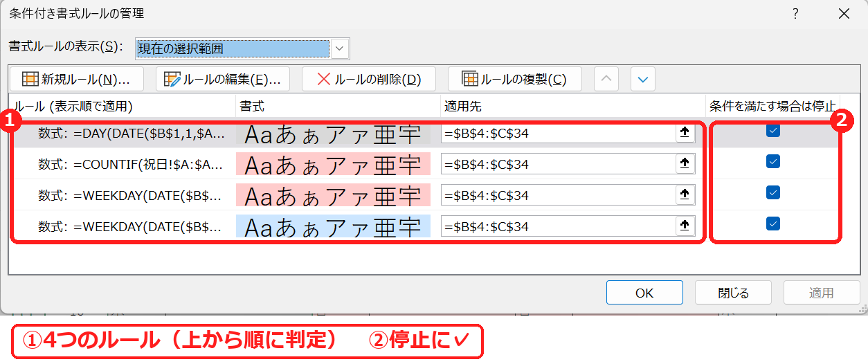
Task: Edit the 適用先 field of the pink WEEKDAY rule
Action: (x=558, y=195)
